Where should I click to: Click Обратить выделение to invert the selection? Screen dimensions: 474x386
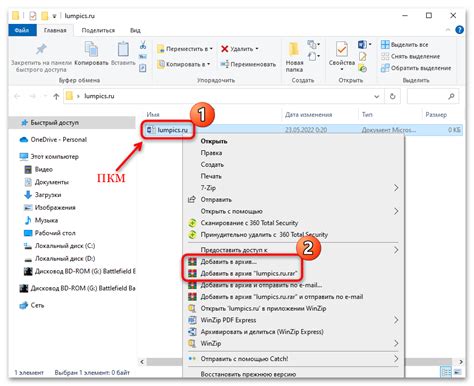416,68
